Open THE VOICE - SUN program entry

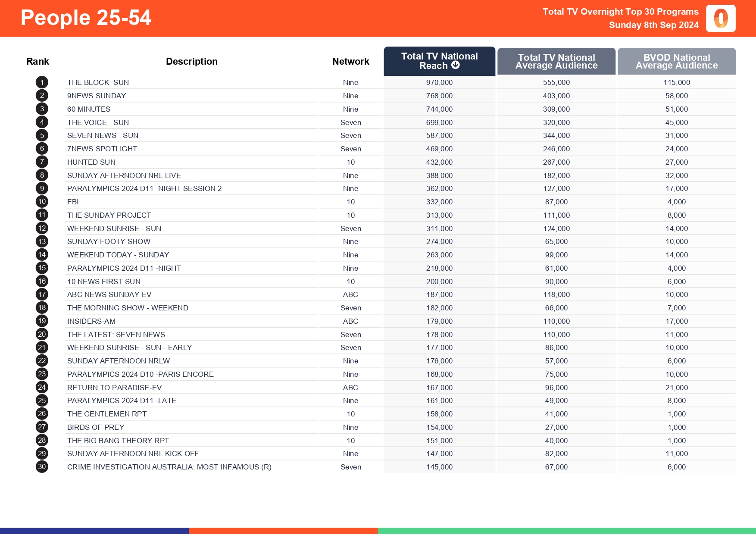[97, 122]
